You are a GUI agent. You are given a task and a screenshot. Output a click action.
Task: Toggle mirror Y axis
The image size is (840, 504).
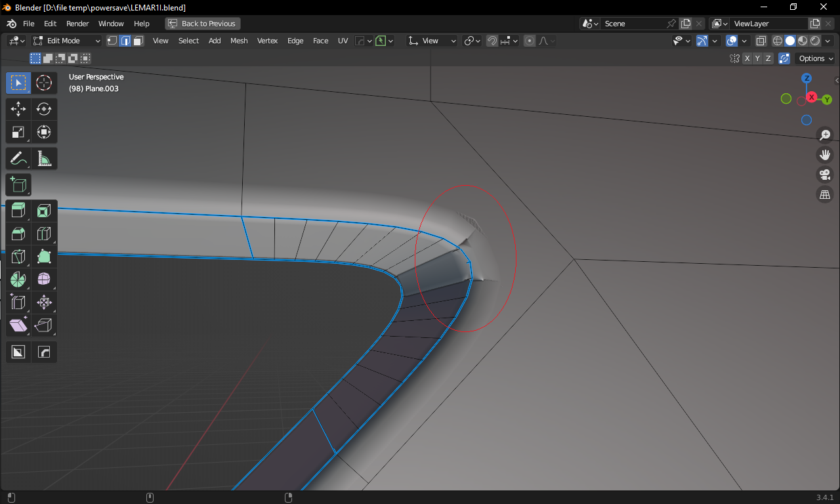tap(757, 58)
